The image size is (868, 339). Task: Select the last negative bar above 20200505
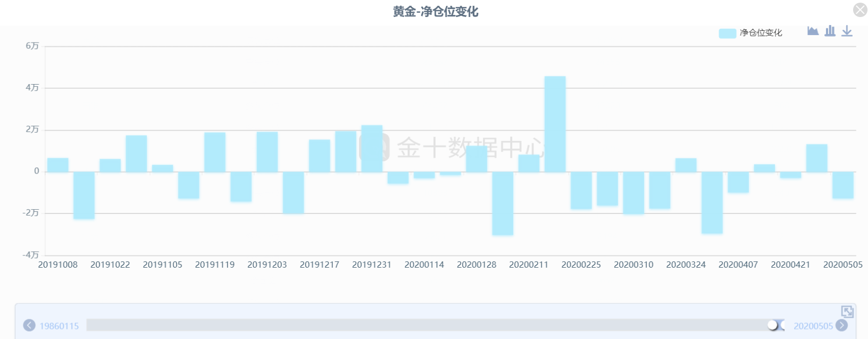(842, 185)
